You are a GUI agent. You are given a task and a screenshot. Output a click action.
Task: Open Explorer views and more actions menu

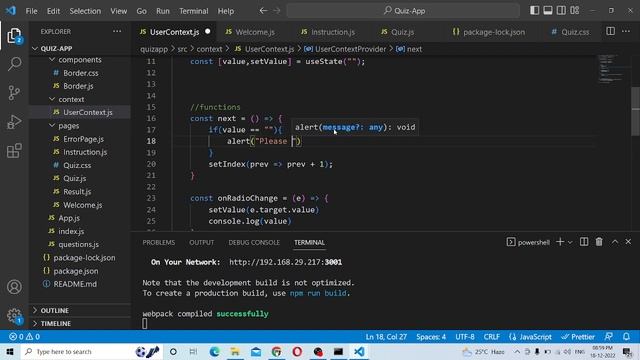pyautogui.click(x=117, y=31)
